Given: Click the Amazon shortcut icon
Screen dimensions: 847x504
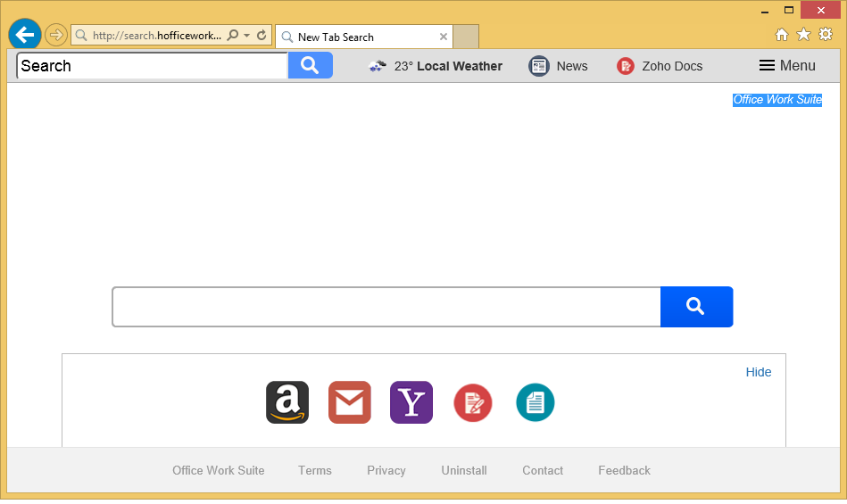Looking at the screenshot, I should (287, 402).
